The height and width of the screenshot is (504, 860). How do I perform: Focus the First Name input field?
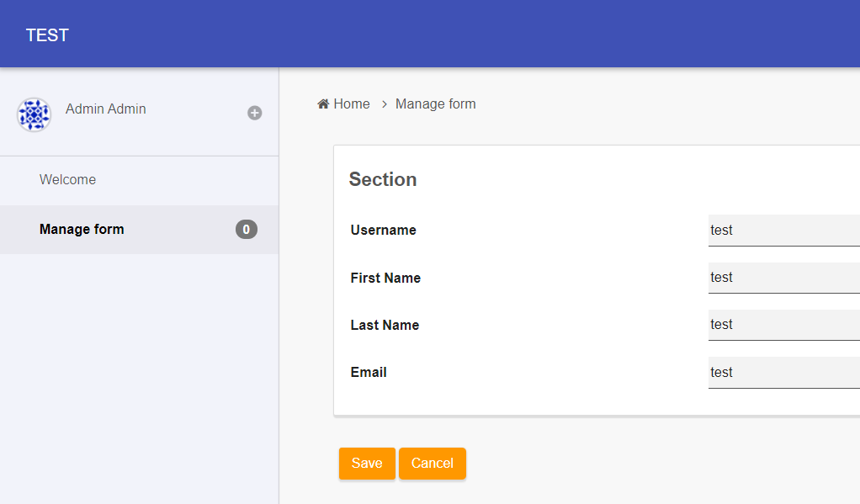point(783,278)
